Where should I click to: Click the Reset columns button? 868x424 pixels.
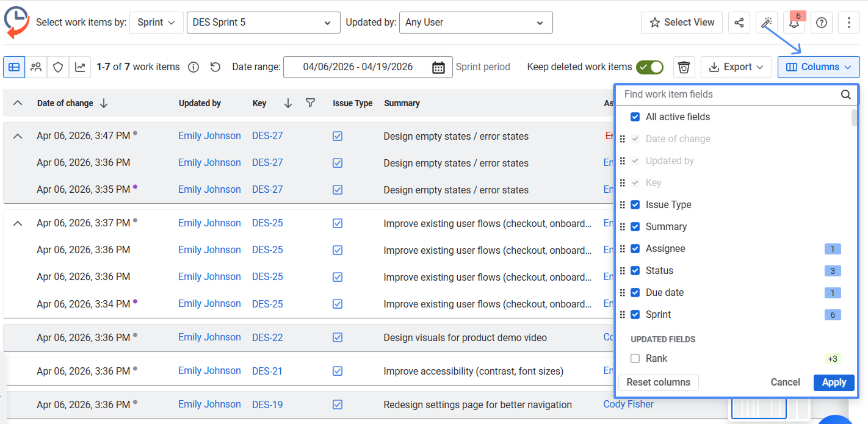(659, 383)
